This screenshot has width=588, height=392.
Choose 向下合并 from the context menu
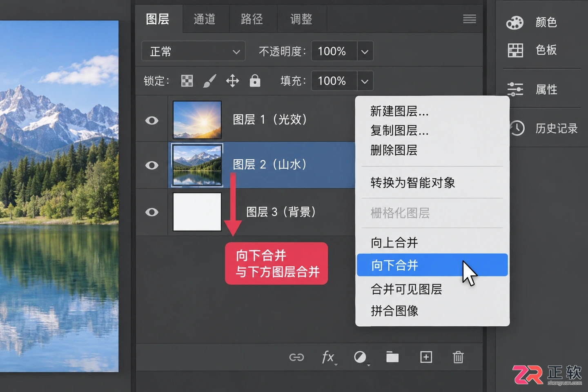pos(432,265)
